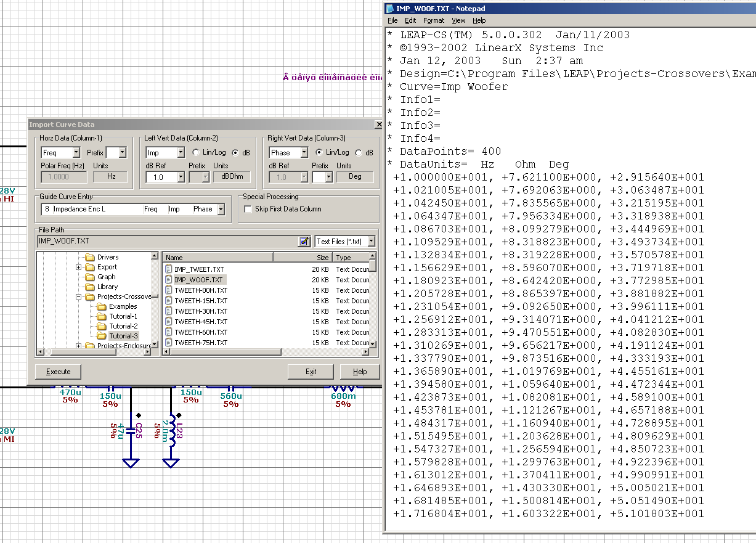Open the Drivers folder icon
756x543 pixels.
(x=89, y=257)
